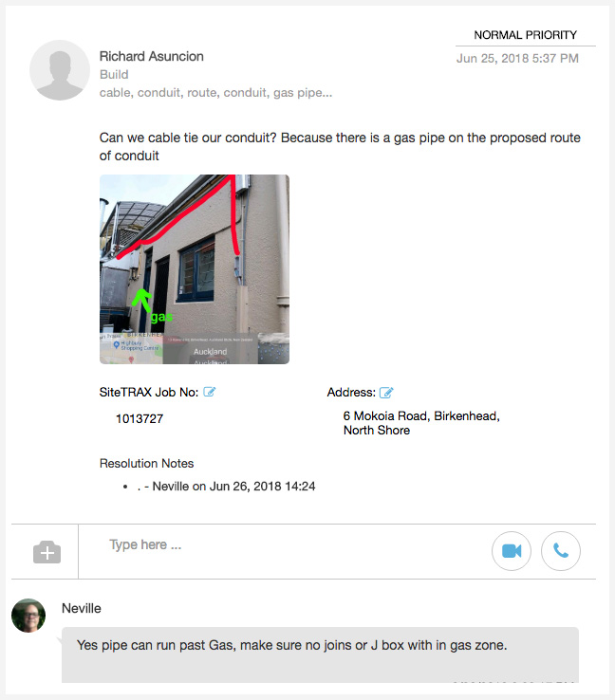Screen dimensions: 615x700
Task: Click the Resolution Notes heading
Action: click(146, 464)
